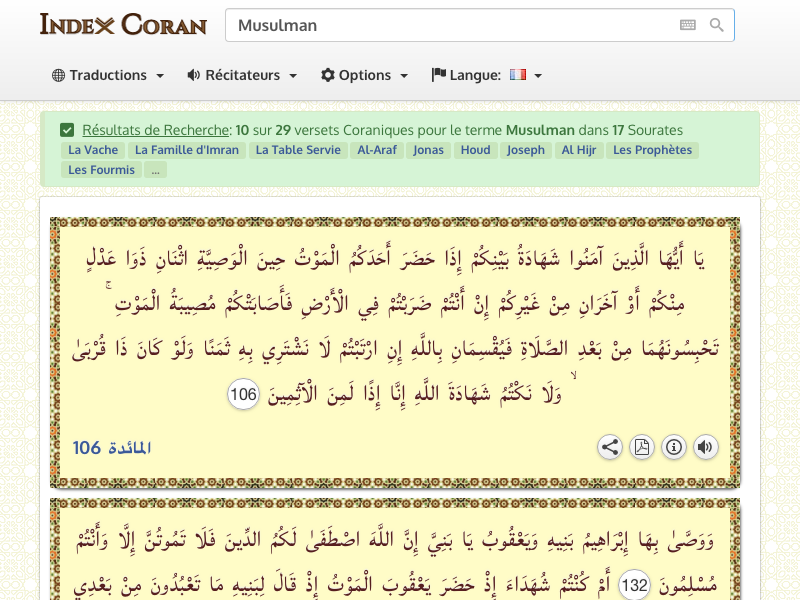Show info for verse 106
The image size is (800, 600).
674,447
